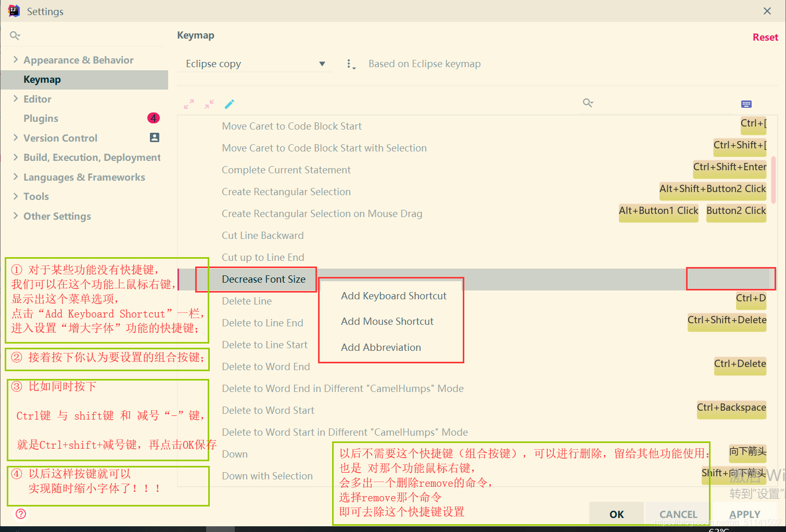Click the Ctrl+Shift+Enter shortcut label
786x532 pixels.
(730, 168)
